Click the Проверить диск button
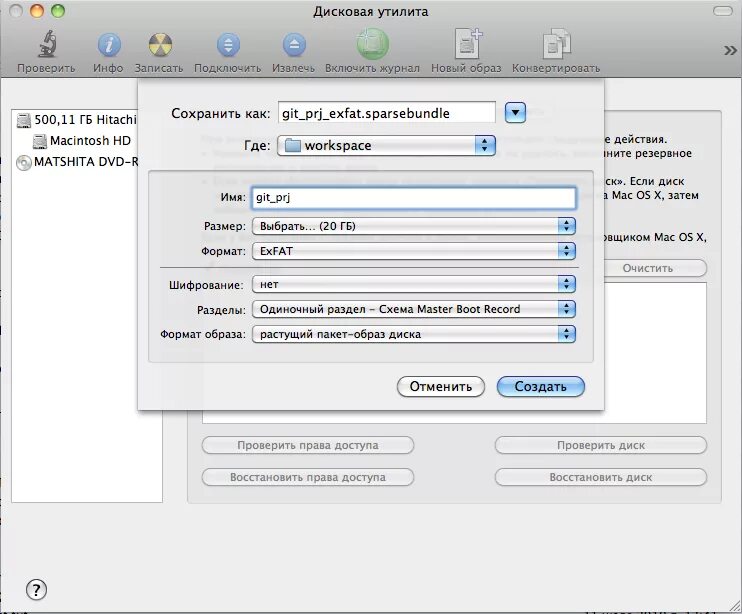 [x=601, y=445]
